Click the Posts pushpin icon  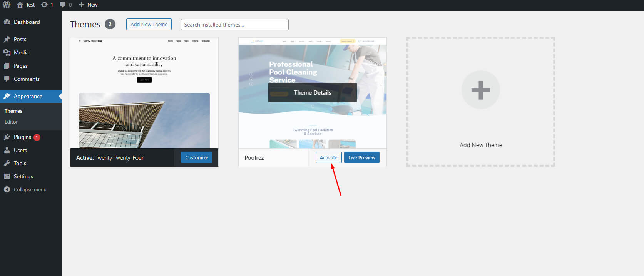(7, 39)
